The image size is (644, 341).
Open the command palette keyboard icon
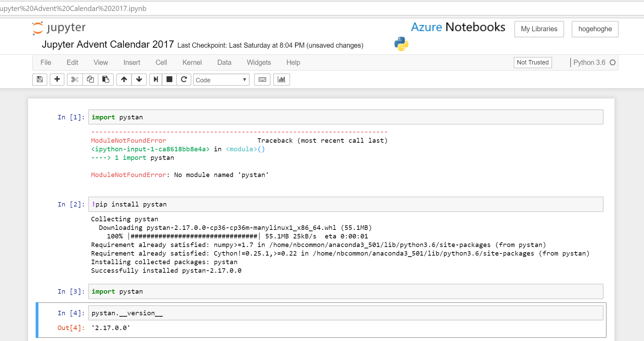point(262,79)
